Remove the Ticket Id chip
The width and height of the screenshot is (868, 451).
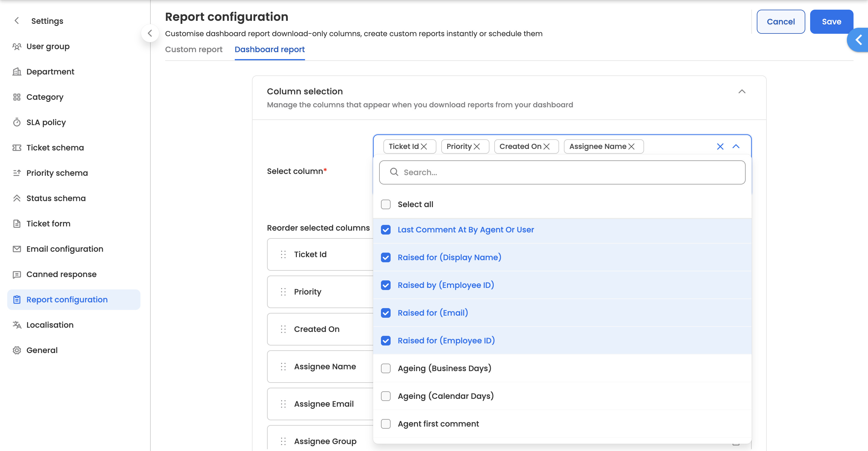(x=424, y=146)
